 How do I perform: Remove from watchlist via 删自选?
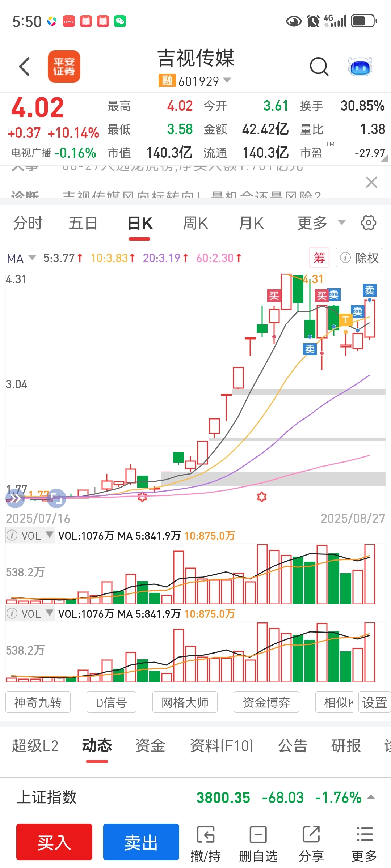pos(258,844)
